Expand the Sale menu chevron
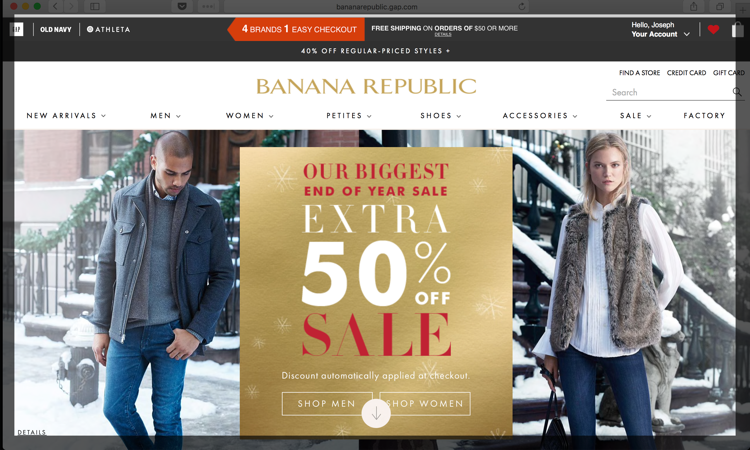Image resolution: width=750 pixels, height=450 pixels. click(649, 116)
